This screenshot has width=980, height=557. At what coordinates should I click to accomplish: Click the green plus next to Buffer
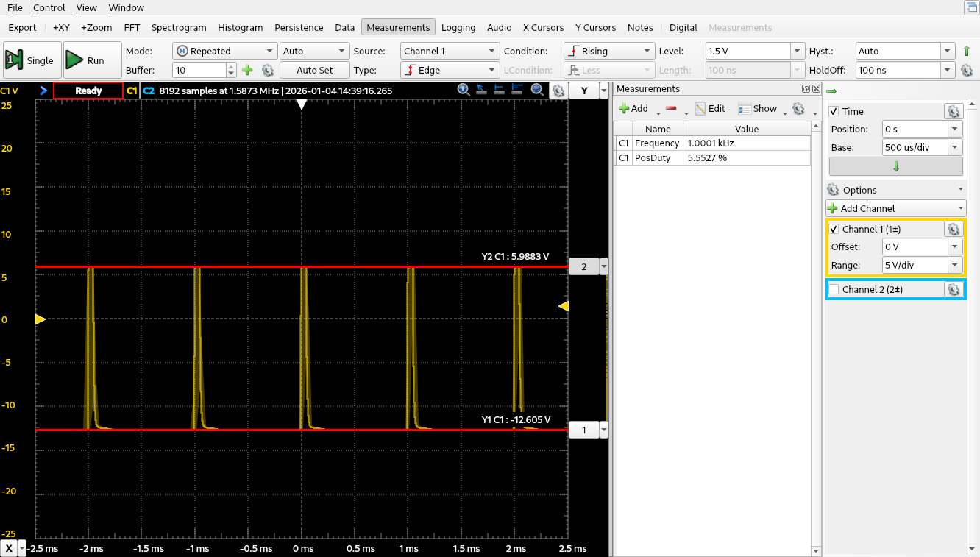pyautogui.click(x=247, y=70)
